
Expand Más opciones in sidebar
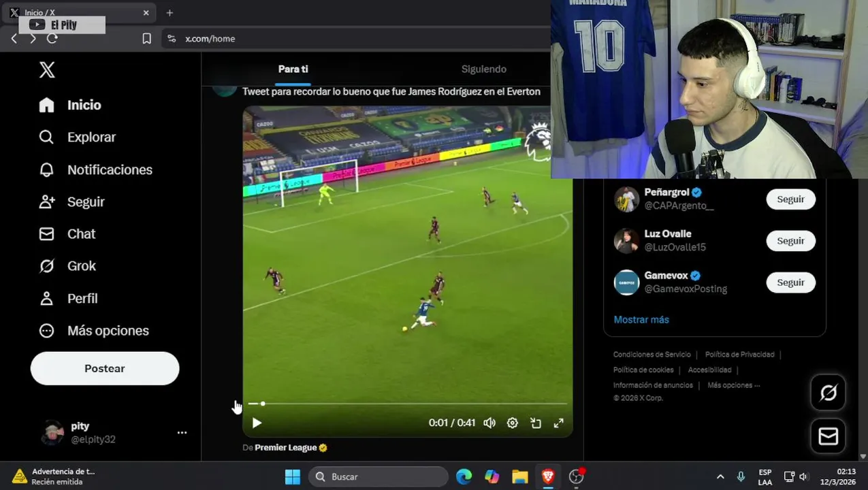(93, 331)
